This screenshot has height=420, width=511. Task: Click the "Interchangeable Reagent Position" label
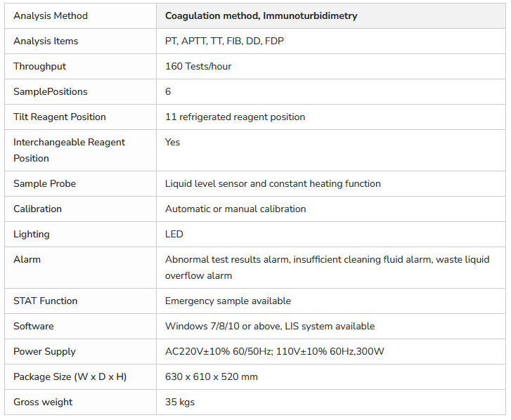(x=69, y=150)
